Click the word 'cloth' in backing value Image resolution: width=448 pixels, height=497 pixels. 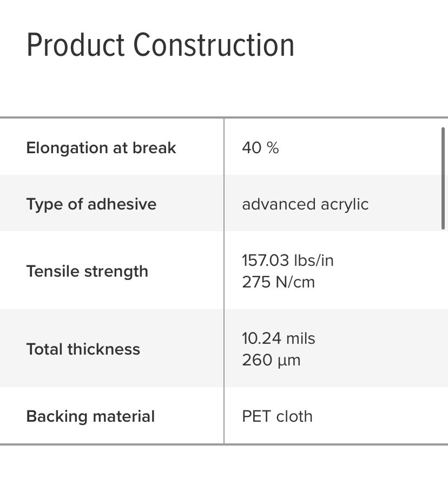[294, 416]
